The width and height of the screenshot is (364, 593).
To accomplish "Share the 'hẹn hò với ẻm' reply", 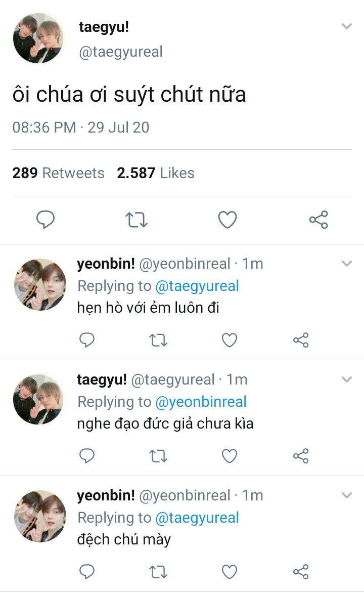I will pyautogui.click(x=301, y=341).
